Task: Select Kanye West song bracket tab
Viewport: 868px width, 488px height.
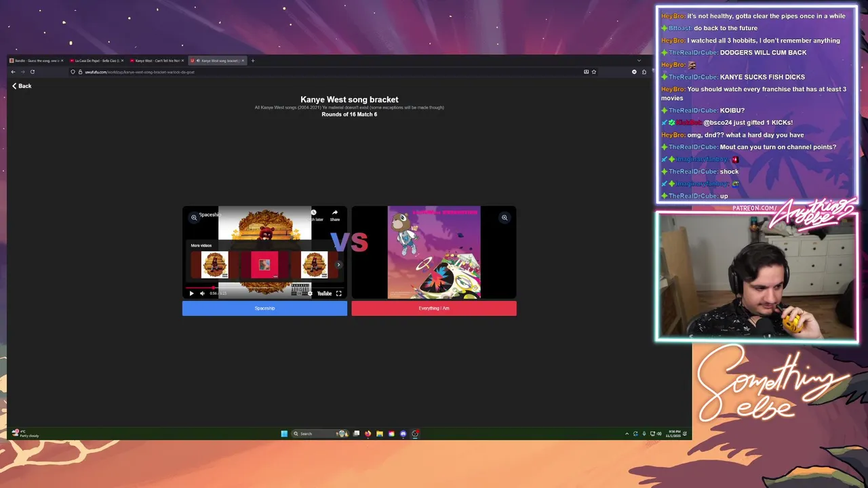Action: (x=217, y=60)
